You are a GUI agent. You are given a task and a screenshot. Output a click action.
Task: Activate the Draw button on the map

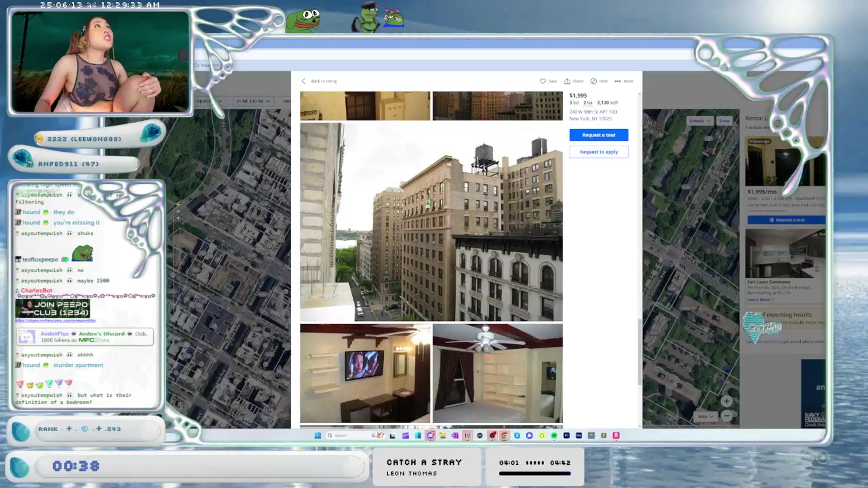pyautogui.click(x=724, y=121)
